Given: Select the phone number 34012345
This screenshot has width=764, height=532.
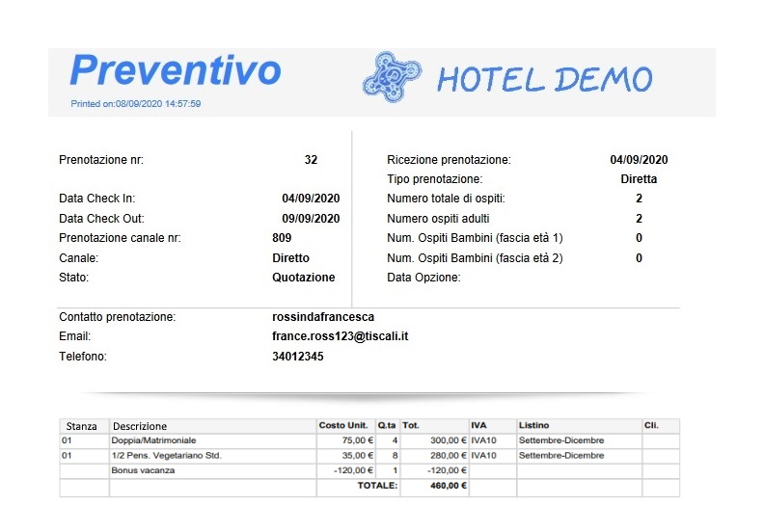Looking at the screenshot, I should point(298,357).
